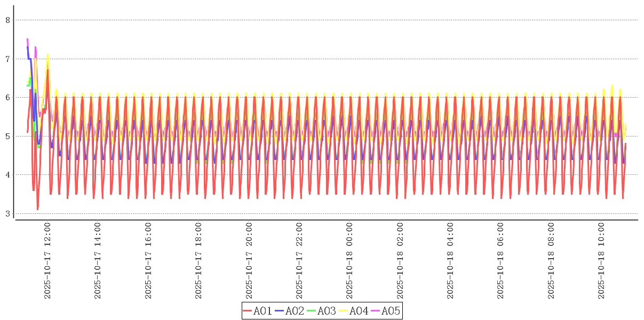Toggle the A01 series legend label
644x320 pixels.
(263, 311)
